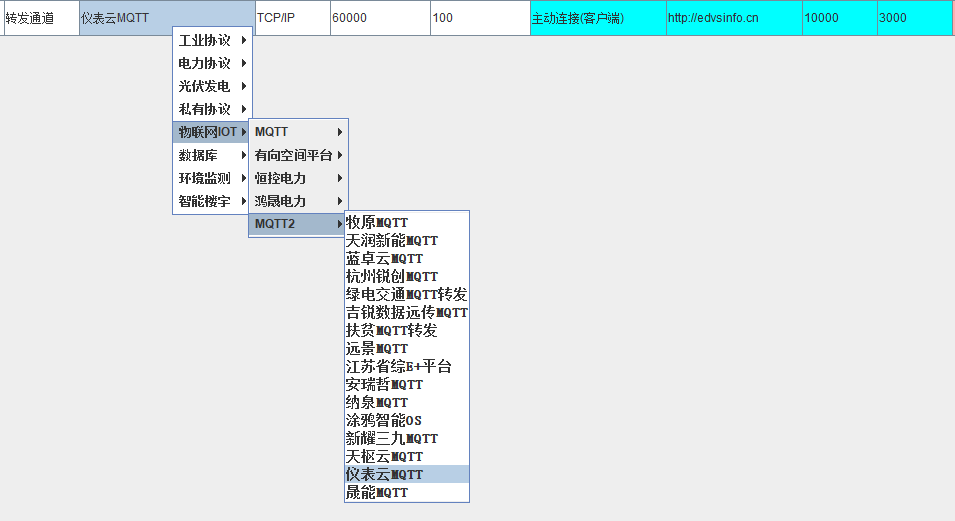
Task: Choose 晟能MQTT protocol
Action: 407,492
